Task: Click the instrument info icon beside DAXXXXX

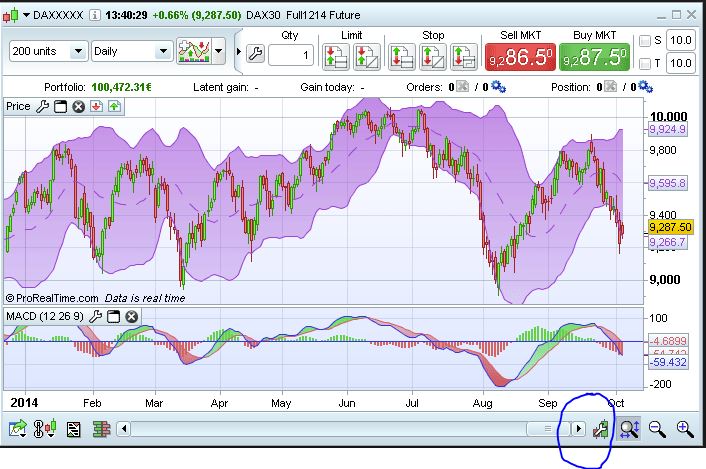Action: tap(95, 15)
